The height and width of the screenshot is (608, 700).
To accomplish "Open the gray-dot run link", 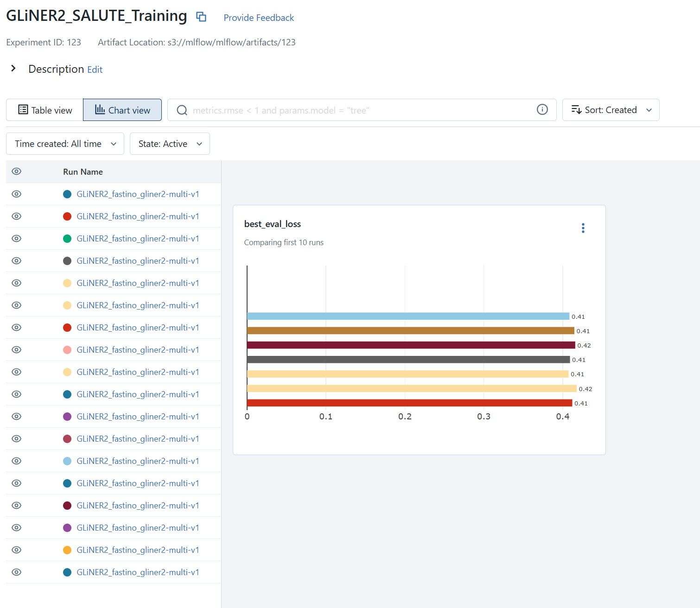I will click(138, 261).
